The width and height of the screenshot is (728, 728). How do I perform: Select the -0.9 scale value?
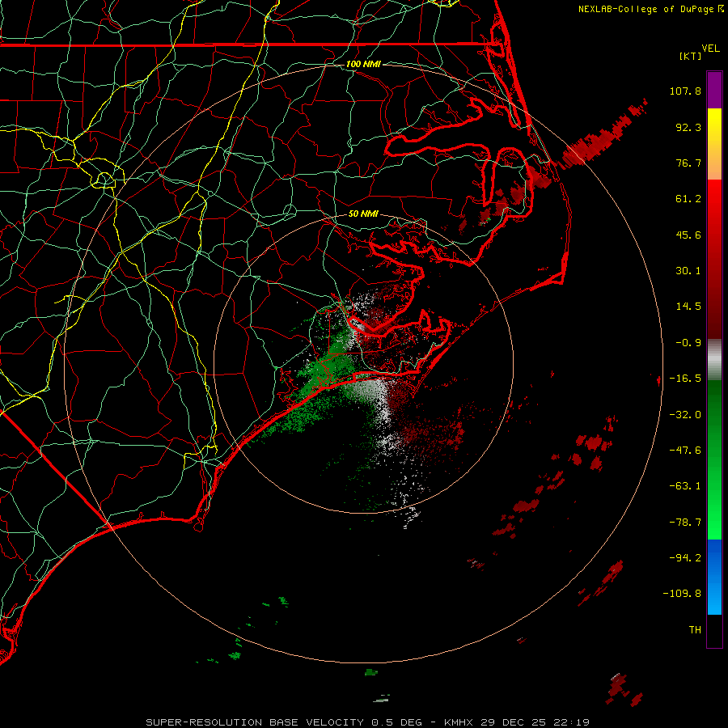(x=688, y=343)
